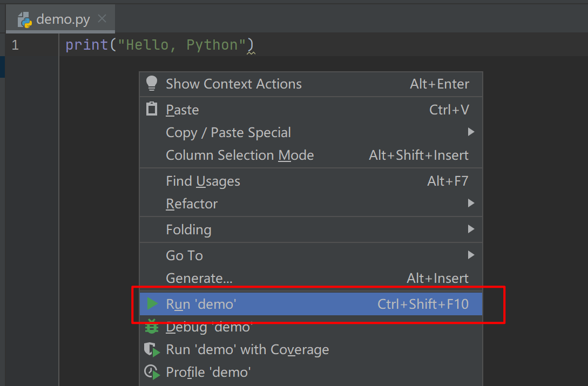Viewport: 588px width, 386px height.
Task: Expand the Copy / Paste Special submenu arrow
Action: point(471,132)
